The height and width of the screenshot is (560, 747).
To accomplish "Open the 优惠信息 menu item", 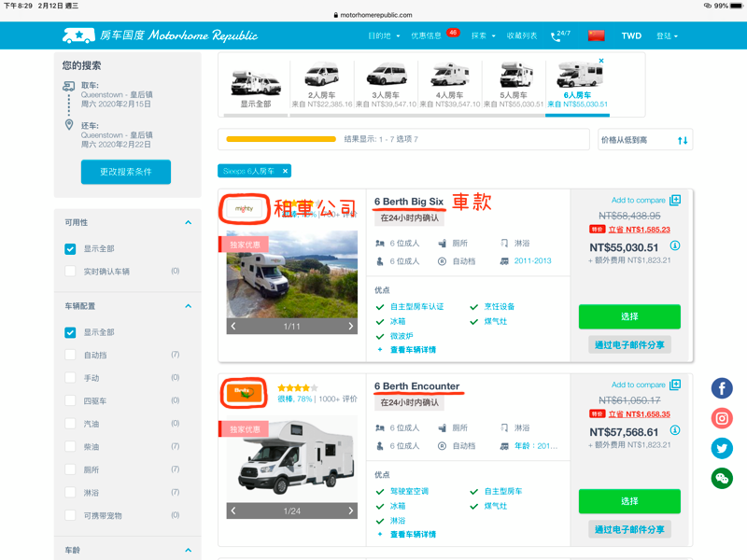I will click(429, 35).
